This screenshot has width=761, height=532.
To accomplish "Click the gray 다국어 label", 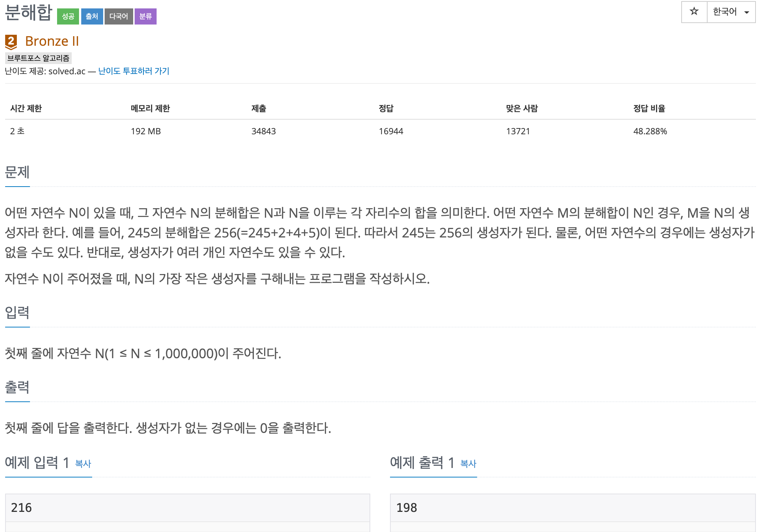I will tap(119, 16).
